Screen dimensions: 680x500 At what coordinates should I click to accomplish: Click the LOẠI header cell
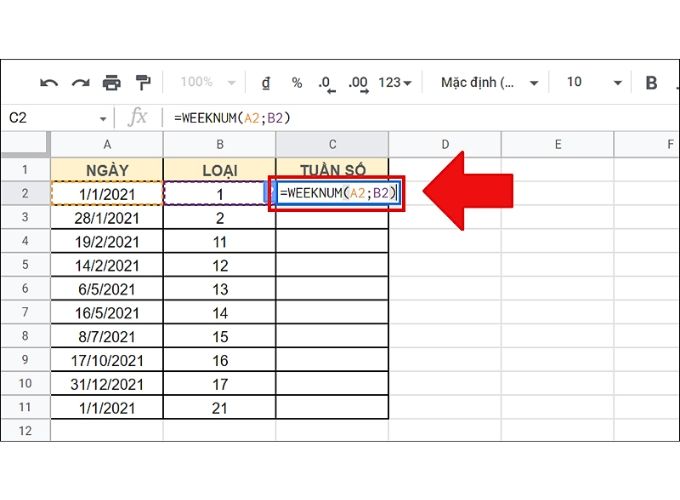[219, 170]
